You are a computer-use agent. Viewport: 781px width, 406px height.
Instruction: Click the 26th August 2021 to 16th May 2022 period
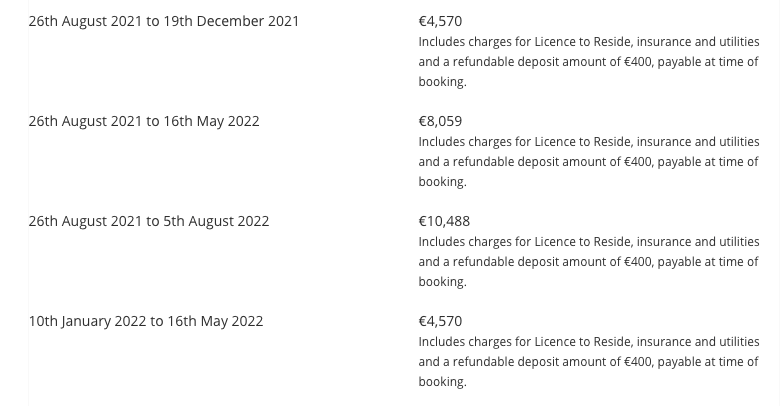(x=144, y=121)
